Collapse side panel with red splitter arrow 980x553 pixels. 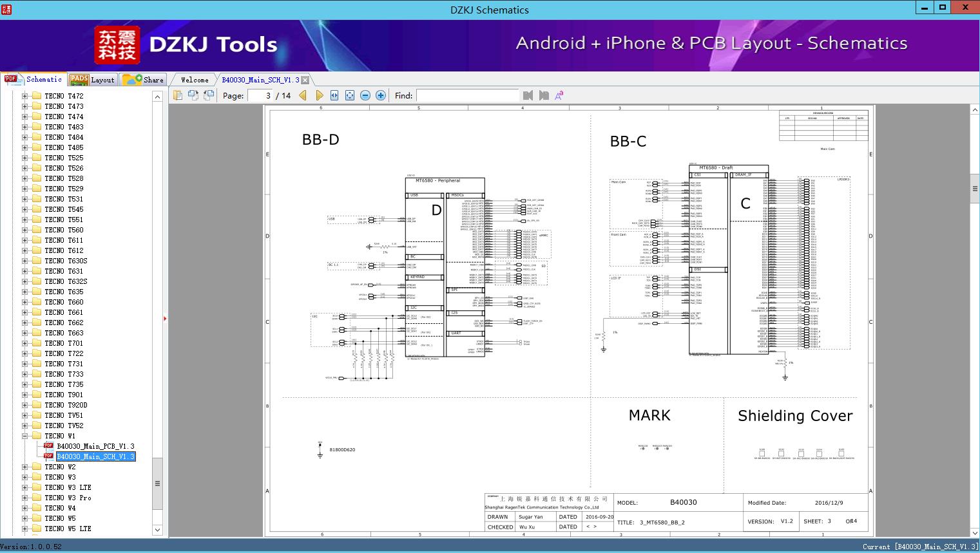165,318
